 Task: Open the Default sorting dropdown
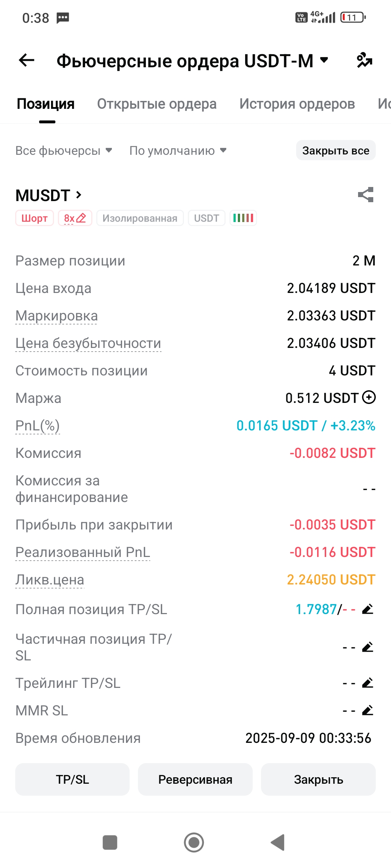pyautogui.click(x=178, y=150)
